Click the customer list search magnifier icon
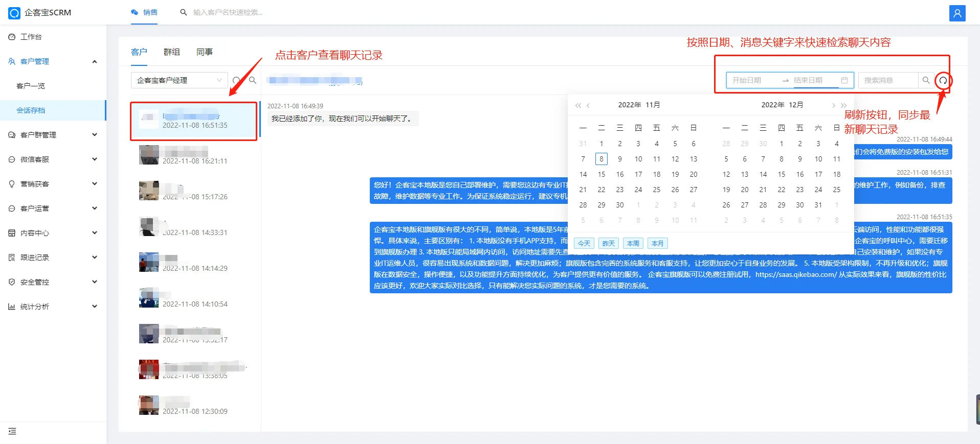This screenshot has width=980, height=444. tap(253, 80)
